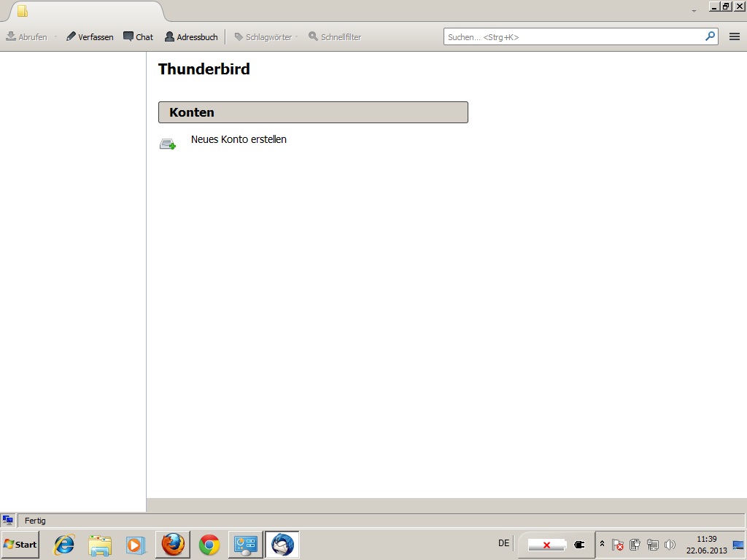Switch to Firefox in taskbar

[x=173, y=544]
